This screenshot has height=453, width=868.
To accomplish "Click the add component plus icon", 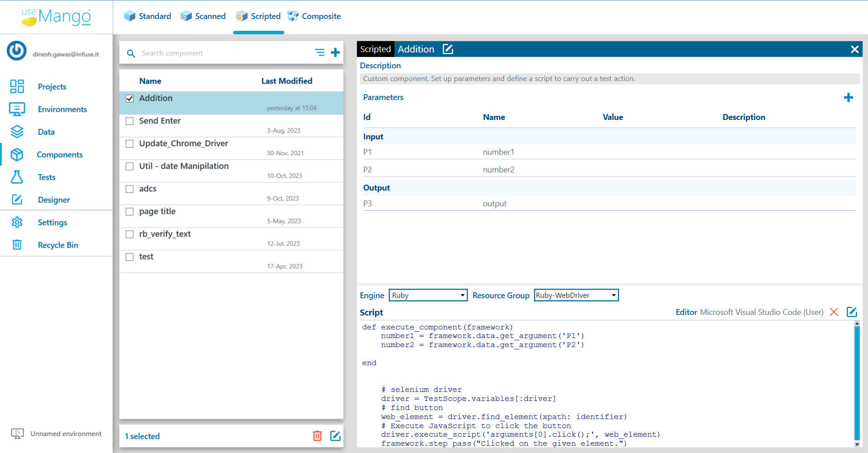I will (335, 52).
